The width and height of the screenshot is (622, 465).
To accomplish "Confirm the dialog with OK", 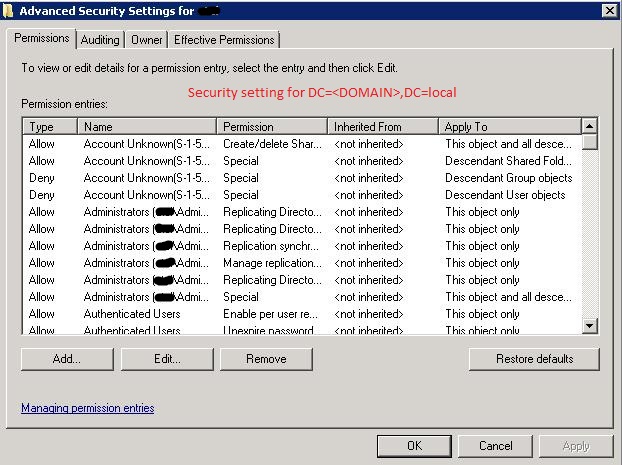I will pos(413,446).
